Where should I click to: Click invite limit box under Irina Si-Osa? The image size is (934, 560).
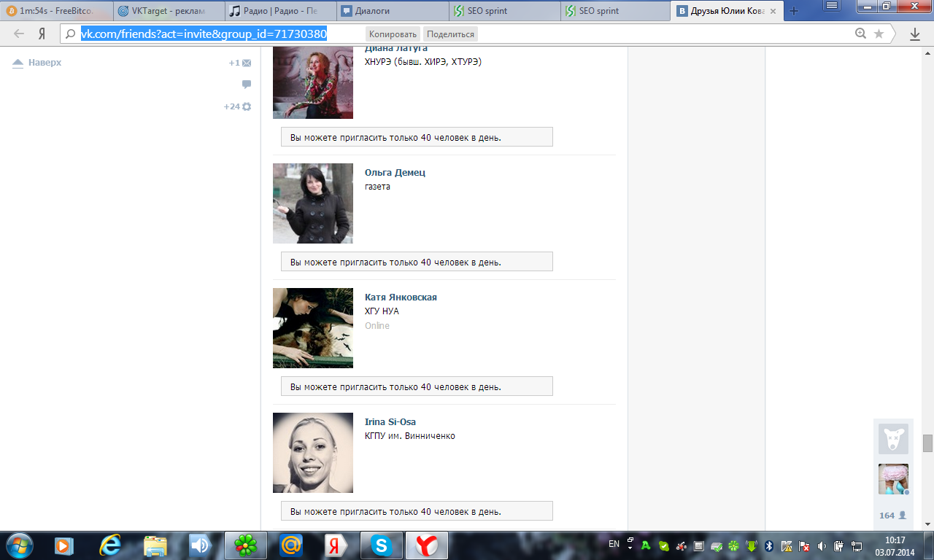[x=417, y=511]
